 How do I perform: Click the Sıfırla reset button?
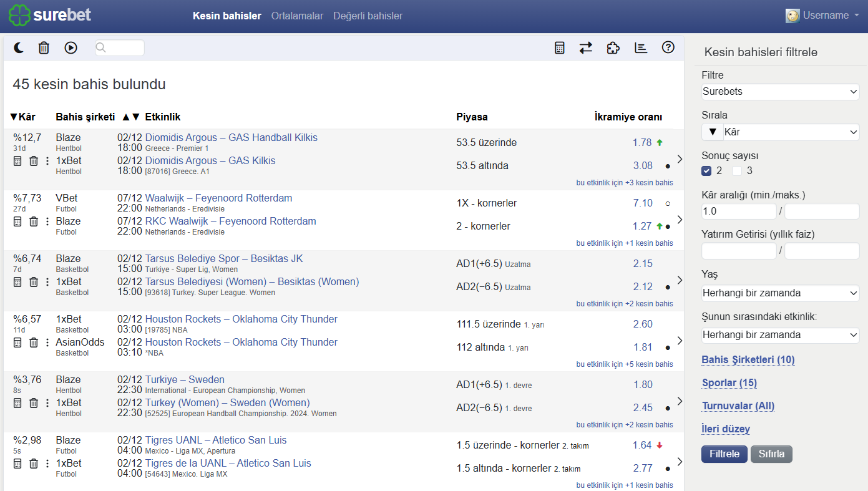tap(771, 454)
